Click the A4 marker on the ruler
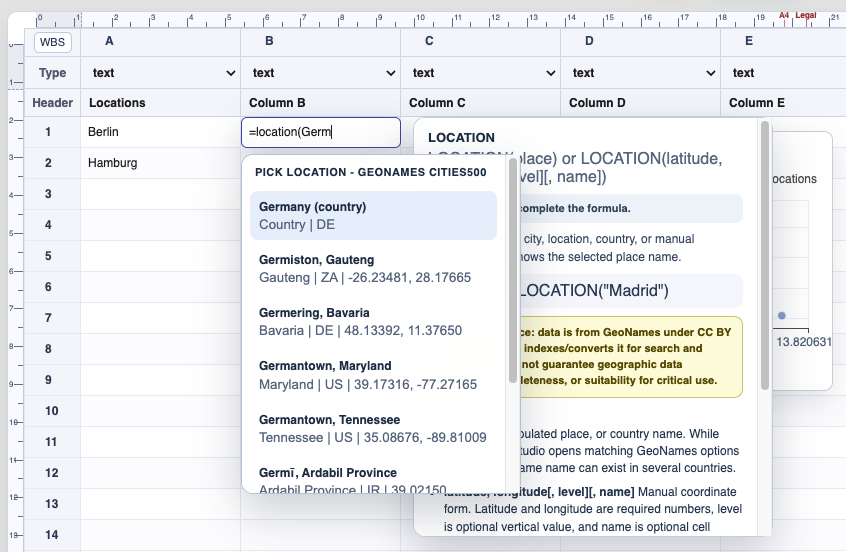Screen dimensions: 846x552 pos(783,16)
